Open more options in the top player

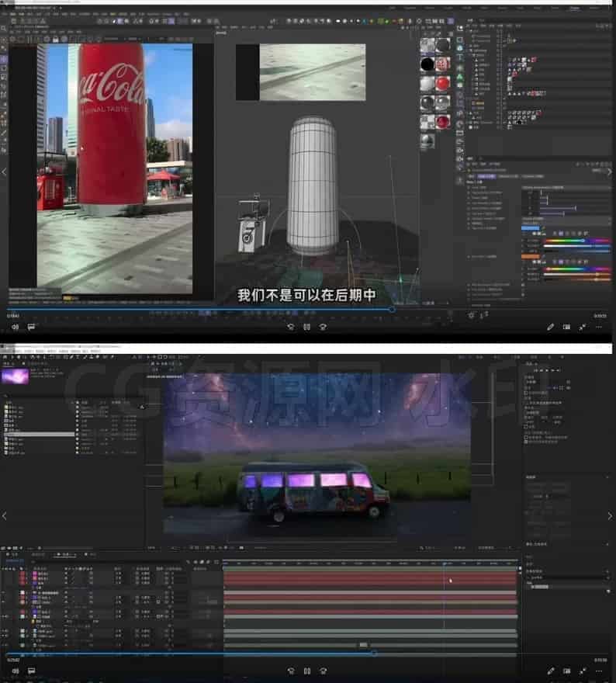[599, 327]
